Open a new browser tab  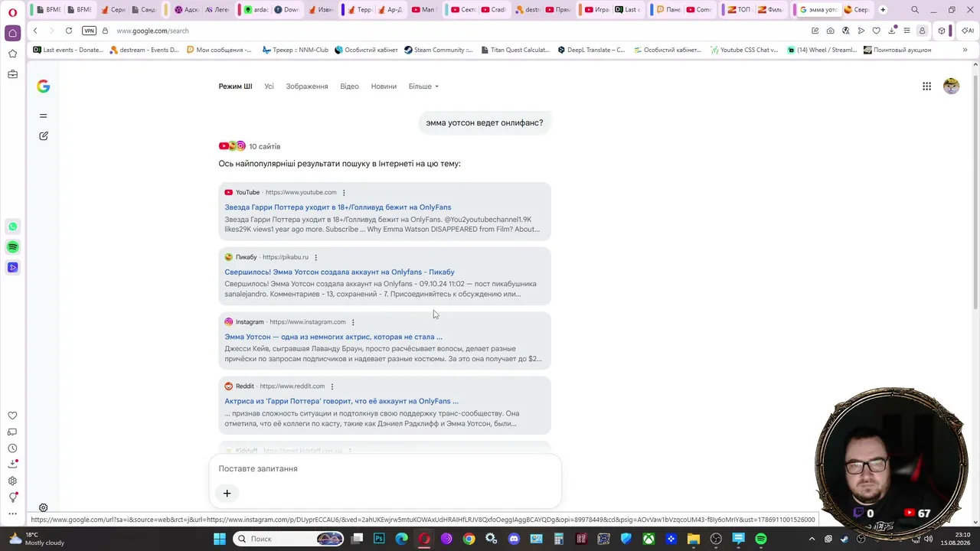click(x=883, y=10)
